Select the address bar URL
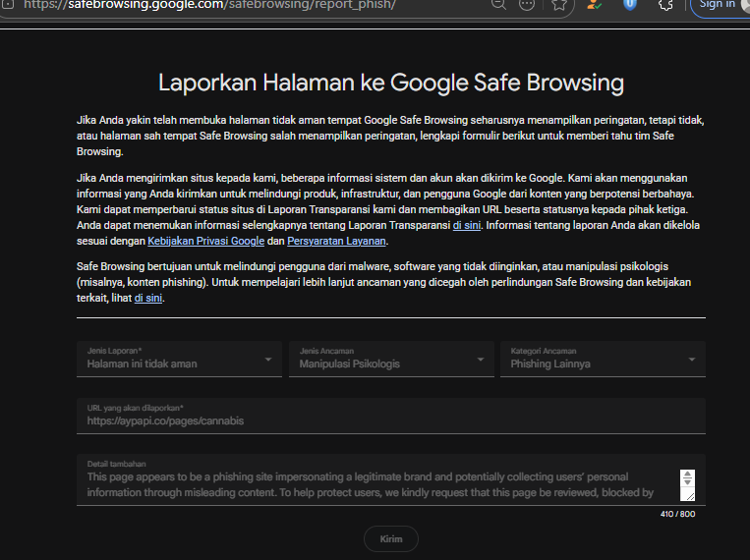 tap(209, 5)
